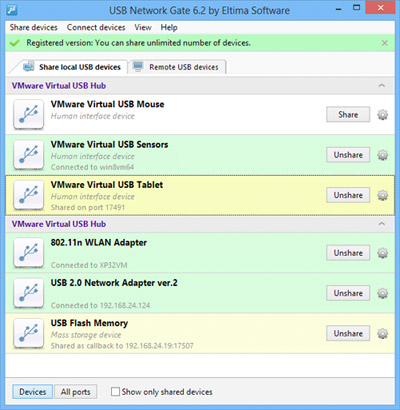Viewport: 400px width, 410px height.
Task: Open settings gear for 802.11n WLAN Adapter
Action: pos(382,253)
